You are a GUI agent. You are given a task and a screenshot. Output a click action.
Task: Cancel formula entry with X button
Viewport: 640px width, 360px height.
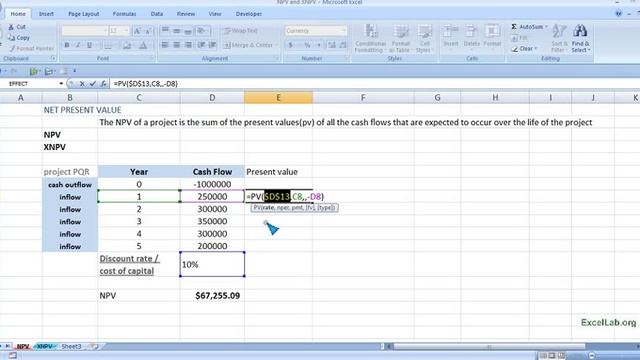click(82, 84)
